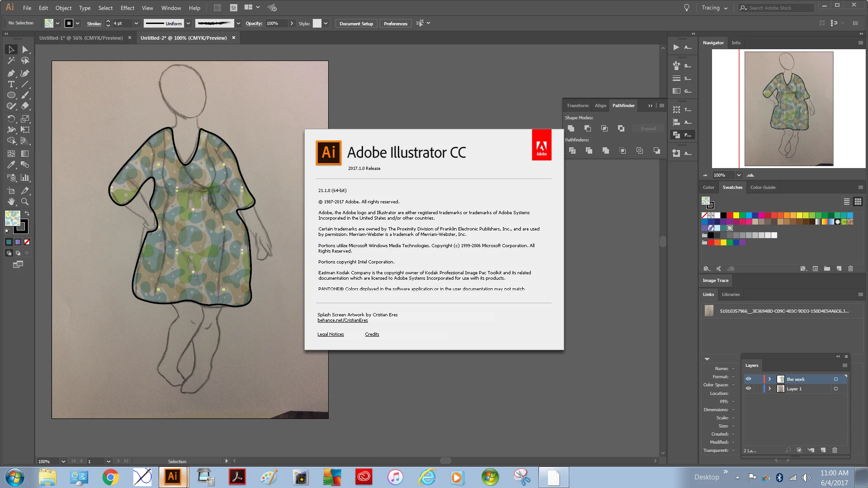Pick the yellow swatch in Swatches panel

click(x=736, y=216)
